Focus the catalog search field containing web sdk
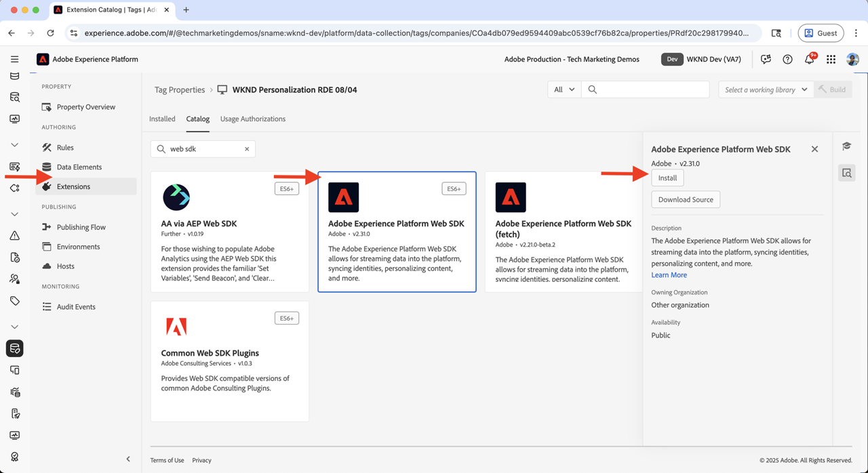 203,149
